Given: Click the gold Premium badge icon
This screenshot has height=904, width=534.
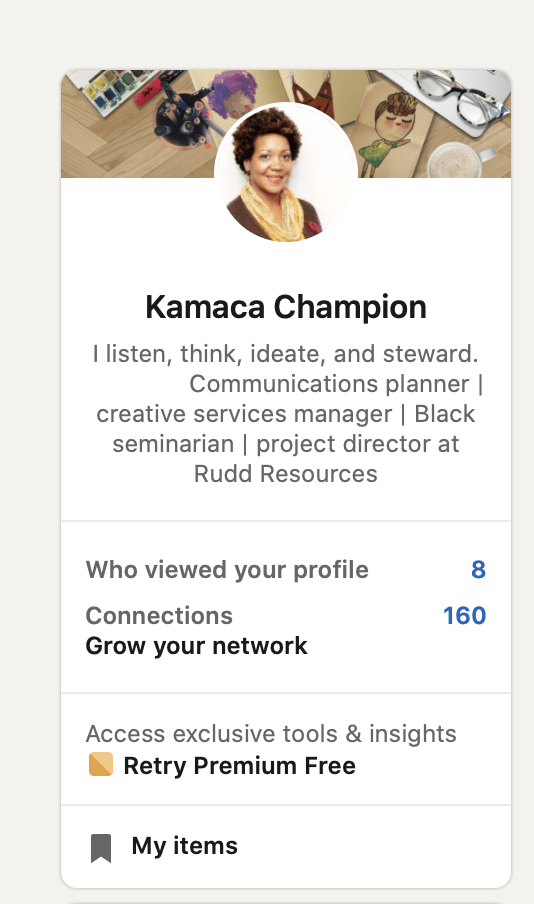Looking at the screenshot, I should [x=101, y=764].
